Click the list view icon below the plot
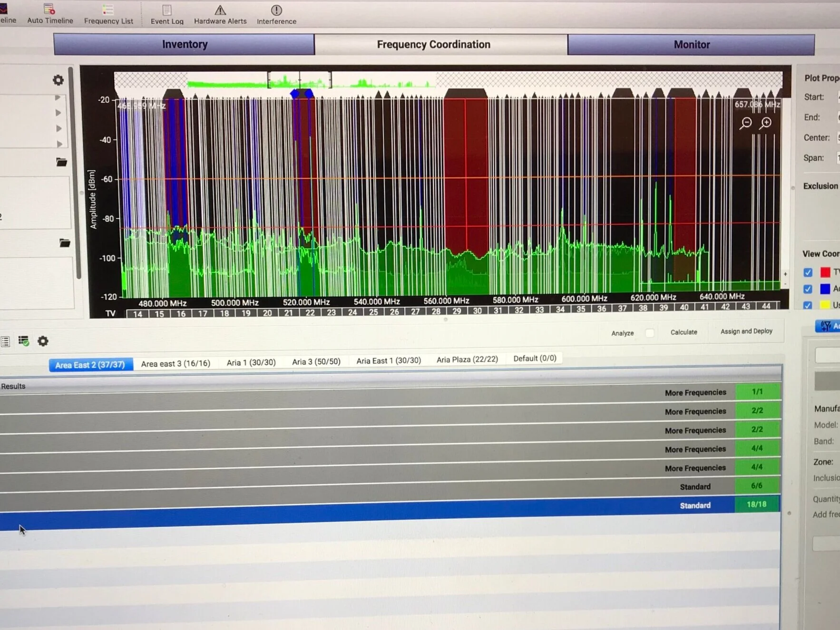 [x=5, y=341]
